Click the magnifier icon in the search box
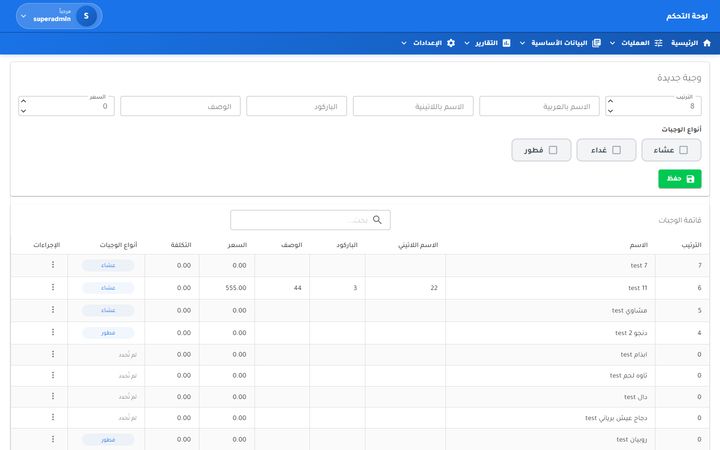Image resolution: width=720 pixels, height=450 pixels. pyautogui.click(x=377, y=220)
